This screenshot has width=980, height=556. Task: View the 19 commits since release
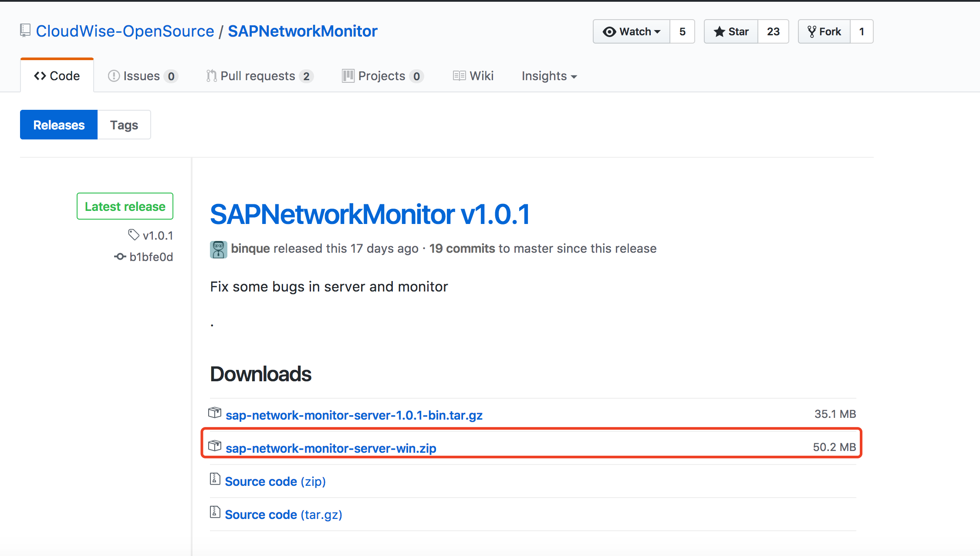[462, 248]
